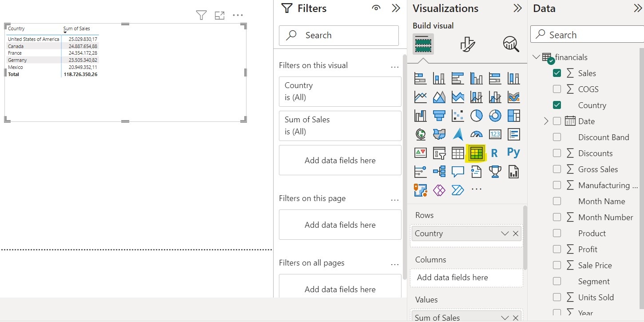
Task: Remove Country from the Rows well
Action: coord(515,233)
